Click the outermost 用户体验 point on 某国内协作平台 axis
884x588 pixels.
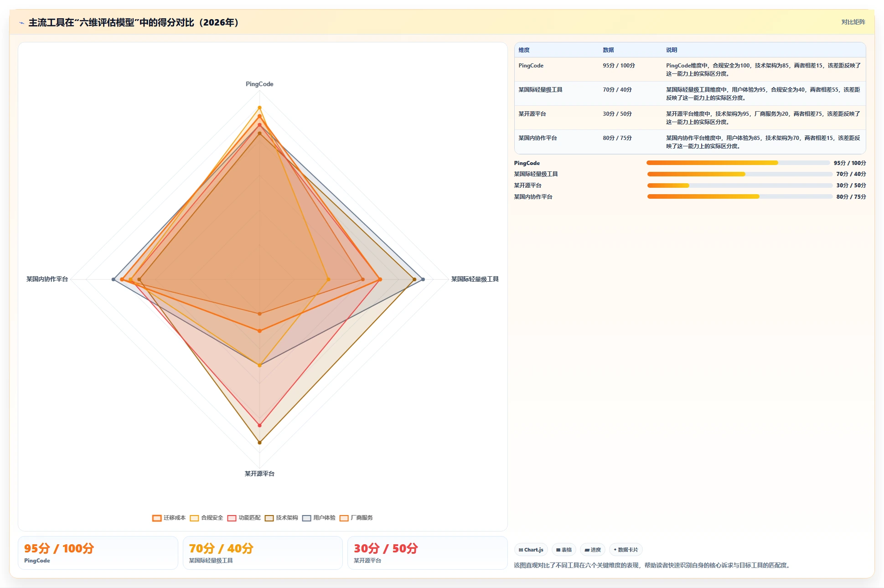tap(114, 279)
